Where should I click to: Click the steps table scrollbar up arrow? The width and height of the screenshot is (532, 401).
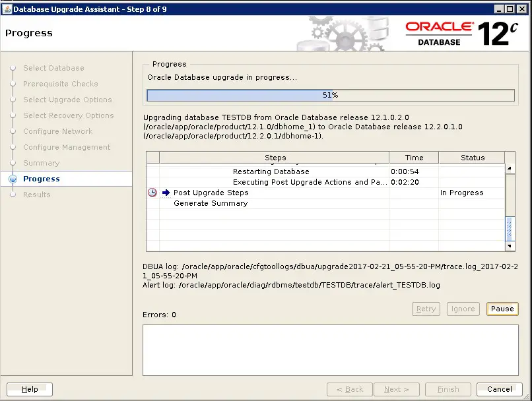click(x=510, y=168)
